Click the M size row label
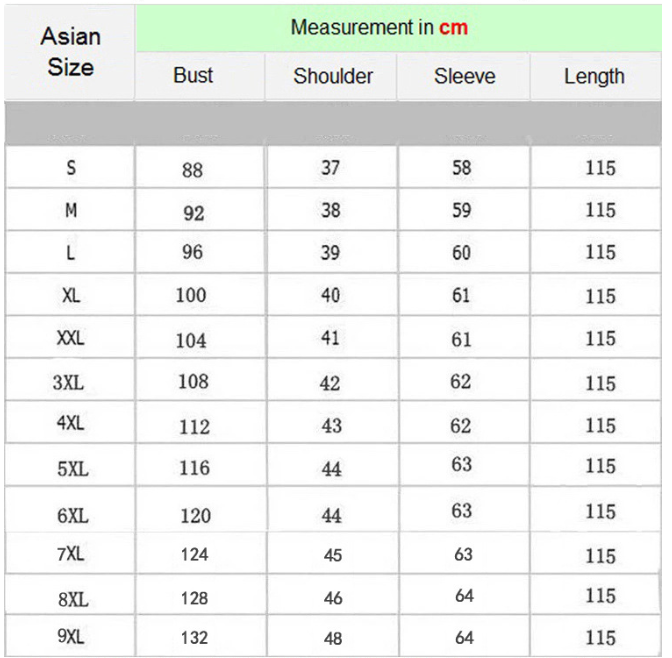Image resolution: width=672 pixels, height=658 pixels. [x=70, y=211]
